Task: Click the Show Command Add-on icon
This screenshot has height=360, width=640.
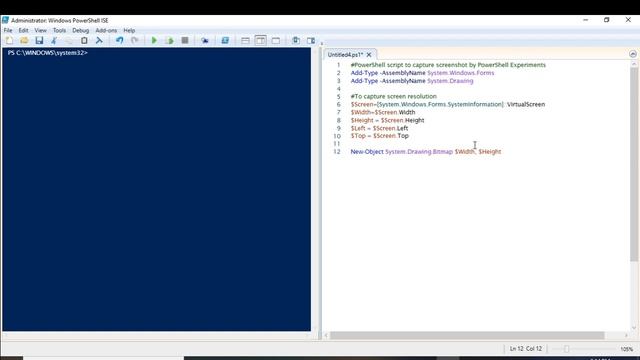Action: [311, 40]
